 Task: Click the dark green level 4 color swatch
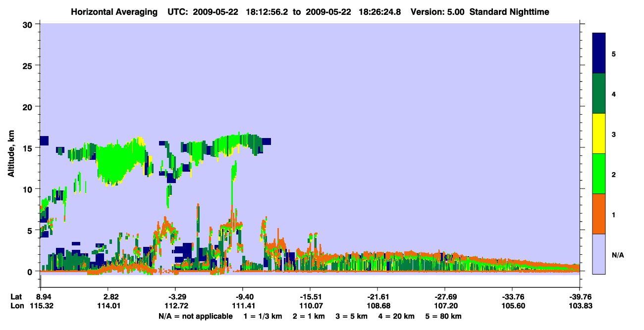coord(599,94)
